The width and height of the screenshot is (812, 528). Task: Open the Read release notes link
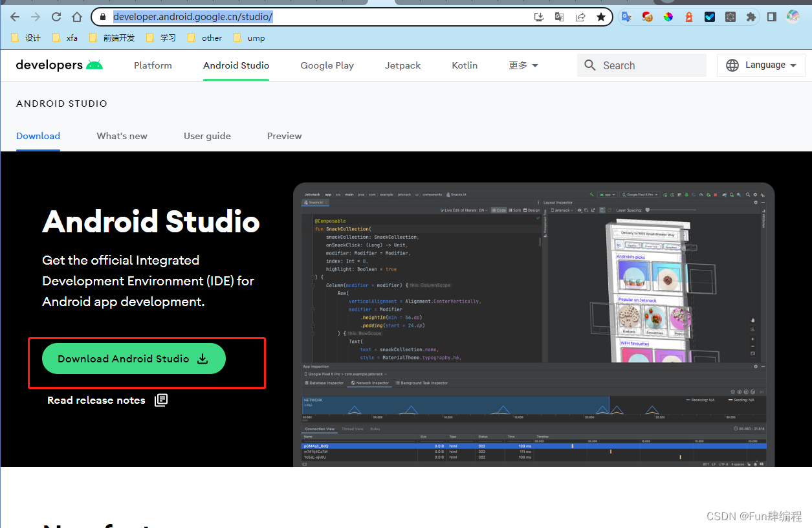(96, 400)
